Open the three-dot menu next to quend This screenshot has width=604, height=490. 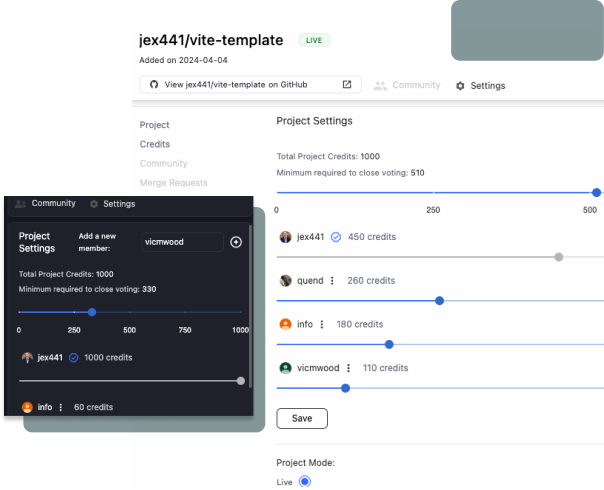332,281
